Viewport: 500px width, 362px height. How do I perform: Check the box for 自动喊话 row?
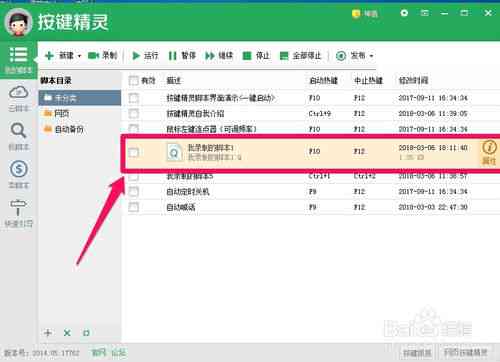pos(133,207)
